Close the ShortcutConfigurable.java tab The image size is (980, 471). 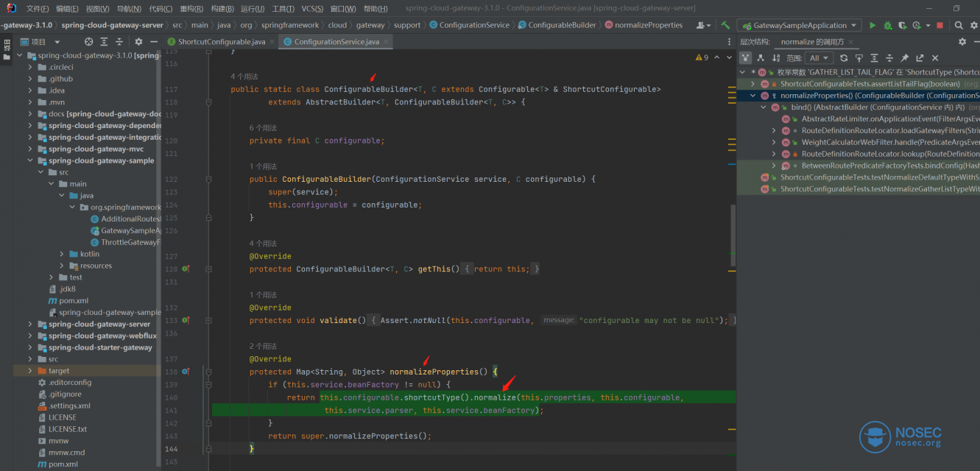[272, 42]
